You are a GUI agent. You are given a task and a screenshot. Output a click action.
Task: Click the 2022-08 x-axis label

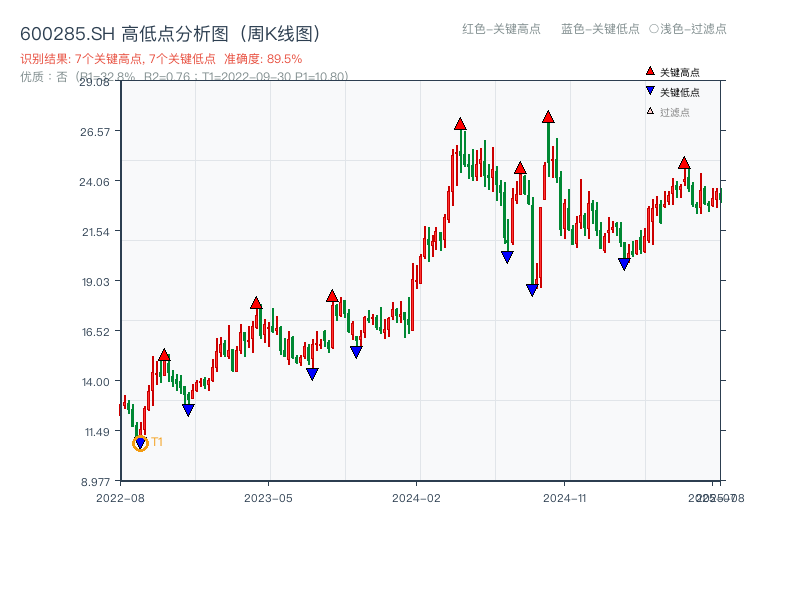[x=120, y=498]
